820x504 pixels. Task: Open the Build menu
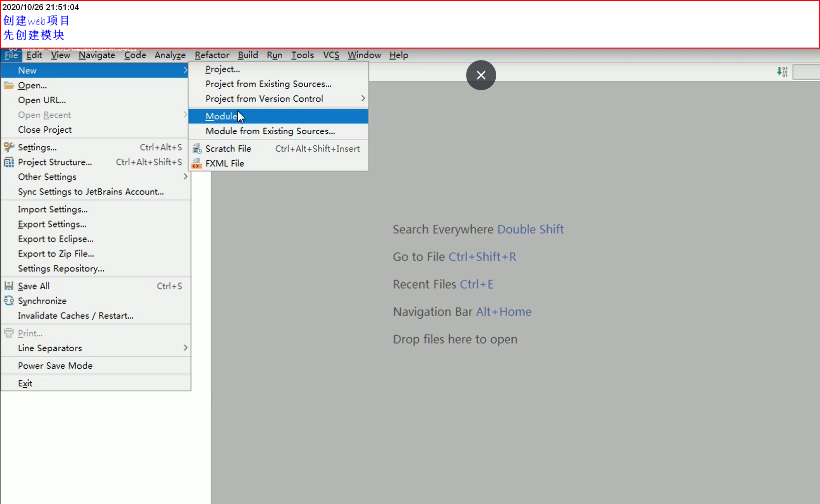248,55
